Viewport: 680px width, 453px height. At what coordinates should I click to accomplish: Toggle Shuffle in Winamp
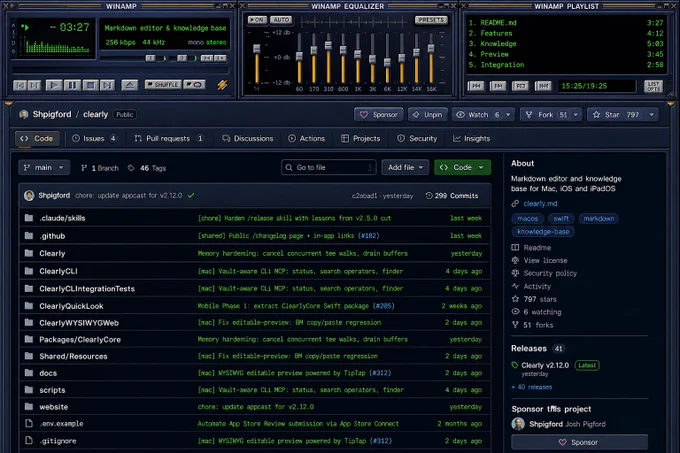pos(163,85)
